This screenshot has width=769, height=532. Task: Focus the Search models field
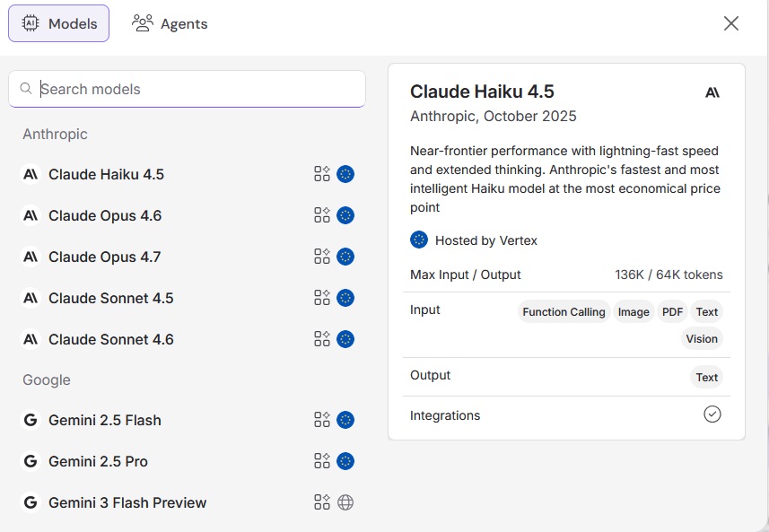pos(187,89)
